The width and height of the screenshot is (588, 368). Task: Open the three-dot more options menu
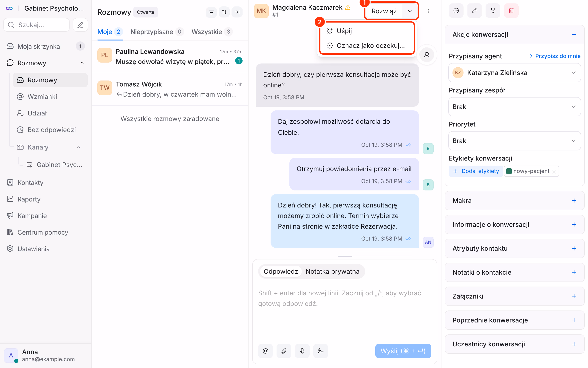(x=428, y=11)
